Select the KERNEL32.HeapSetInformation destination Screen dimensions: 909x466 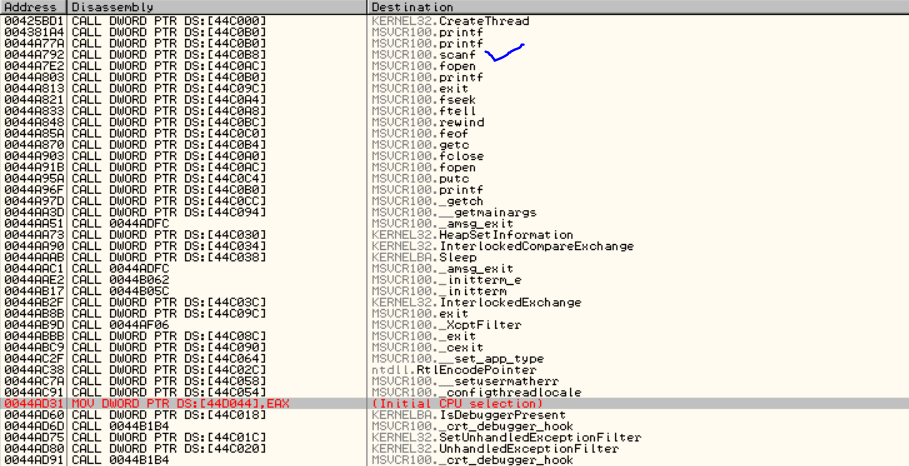[x=472, y=235]
